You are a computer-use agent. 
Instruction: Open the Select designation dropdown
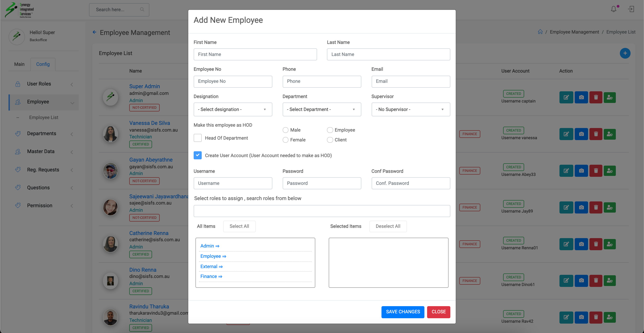click(233, 109)
